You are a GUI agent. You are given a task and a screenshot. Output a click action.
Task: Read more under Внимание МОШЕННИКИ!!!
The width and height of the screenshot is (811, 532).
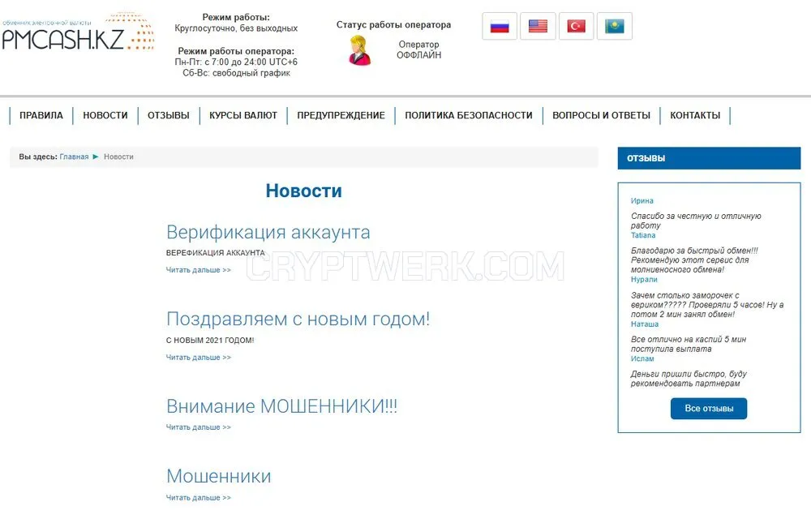198,427
